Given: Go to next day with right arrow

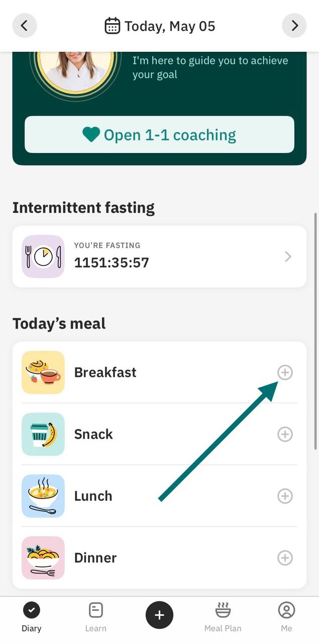Looking at the screenshot, I should click(294, 25).
